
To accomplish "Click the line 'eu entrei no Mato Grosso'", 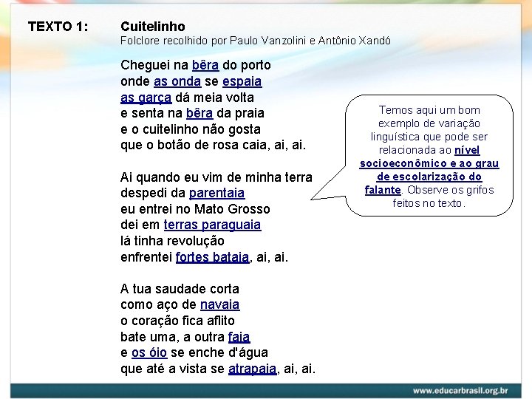I will 195,209.
